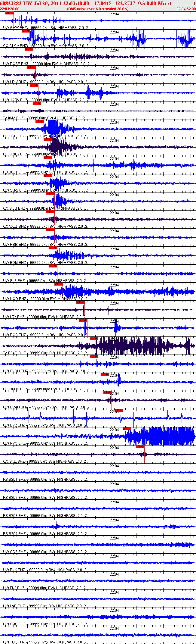Click the red pick flag on SEP waveform

coord(40,121)
